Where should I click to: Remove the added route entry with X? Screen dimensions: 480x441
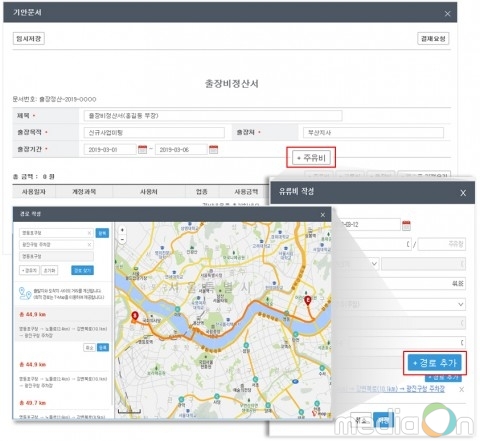click(x=461, y=389)
